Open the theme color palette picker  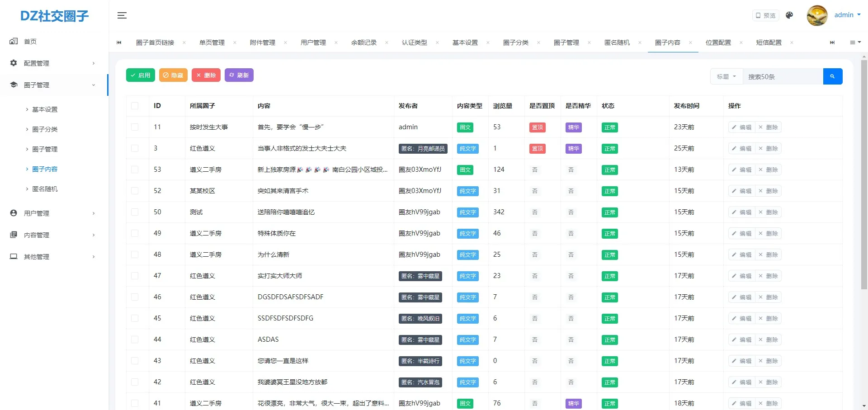pos(789,15)
